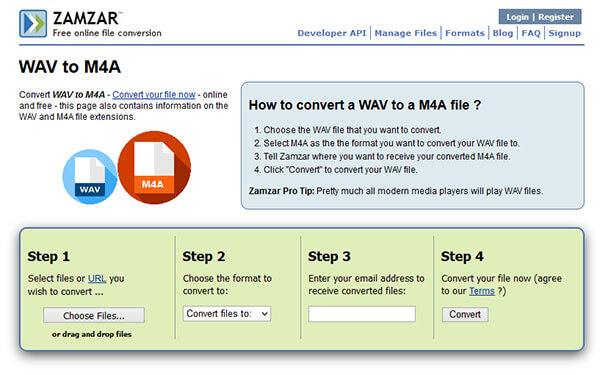Image resolution: width=600 pixels, height=375 pixels.
Task: Visit the Blog
Action: pos(503,33)
